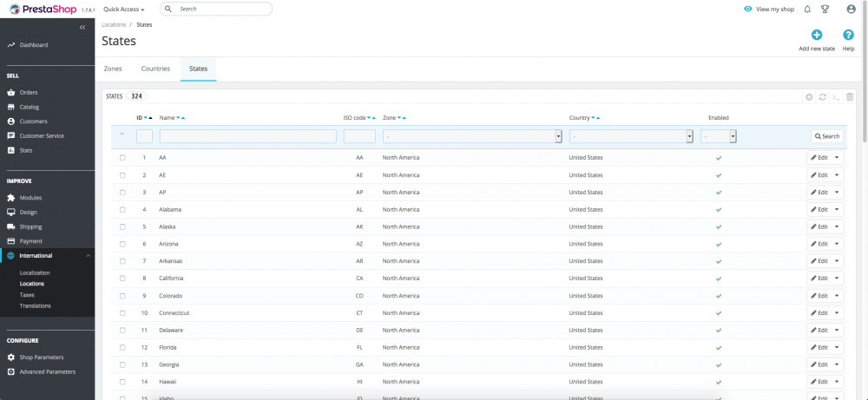Select checkbox for Delaware row
Screen dimensions: 868x400
(122, 331)
